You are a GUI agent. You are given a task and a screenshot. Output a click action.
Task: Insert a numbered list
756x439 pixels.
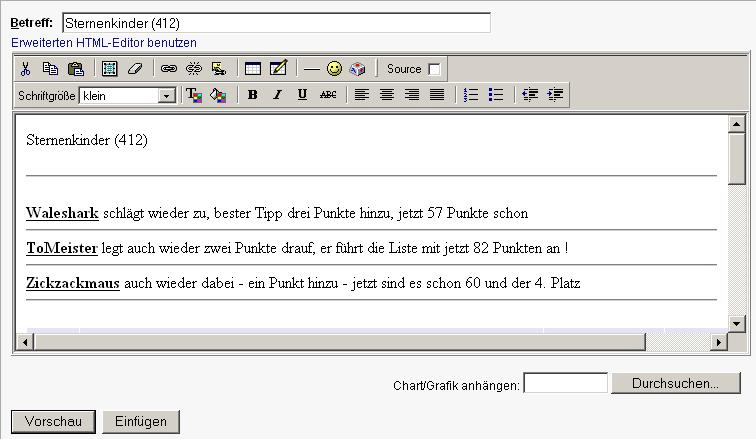click(471, 95)
